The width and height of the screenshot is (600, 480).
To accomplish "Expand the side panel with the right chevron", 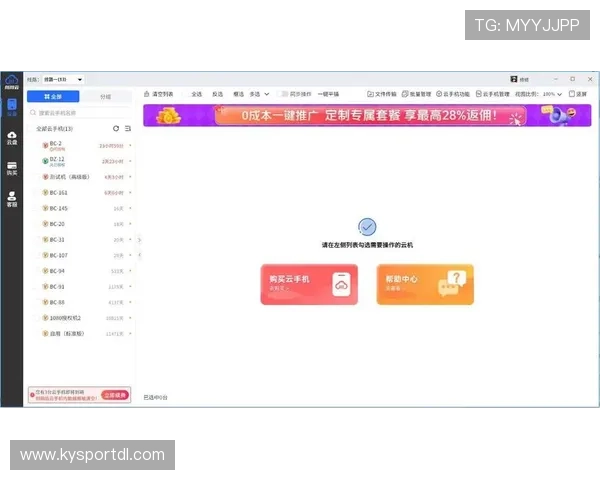I will click(x=139, y=240).
